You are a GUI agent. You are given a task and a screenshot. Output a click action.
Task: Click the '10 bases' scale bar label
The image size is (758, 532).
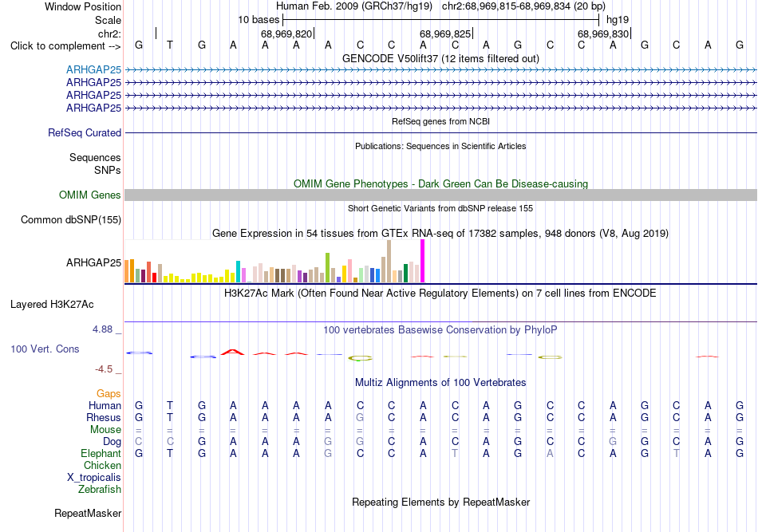[259, 20]
